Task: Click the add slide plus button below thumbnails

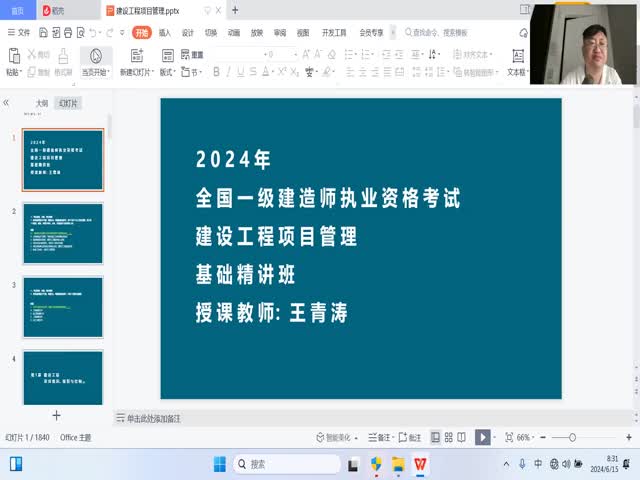Action: tap(56, 416)
